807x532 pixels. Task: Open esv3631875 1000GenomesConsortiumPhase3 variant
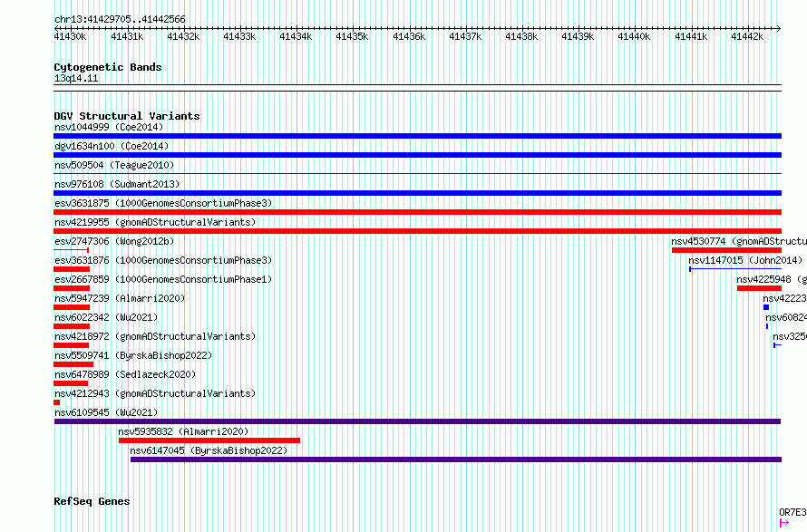pyautogui.click(x=163, y=203)
